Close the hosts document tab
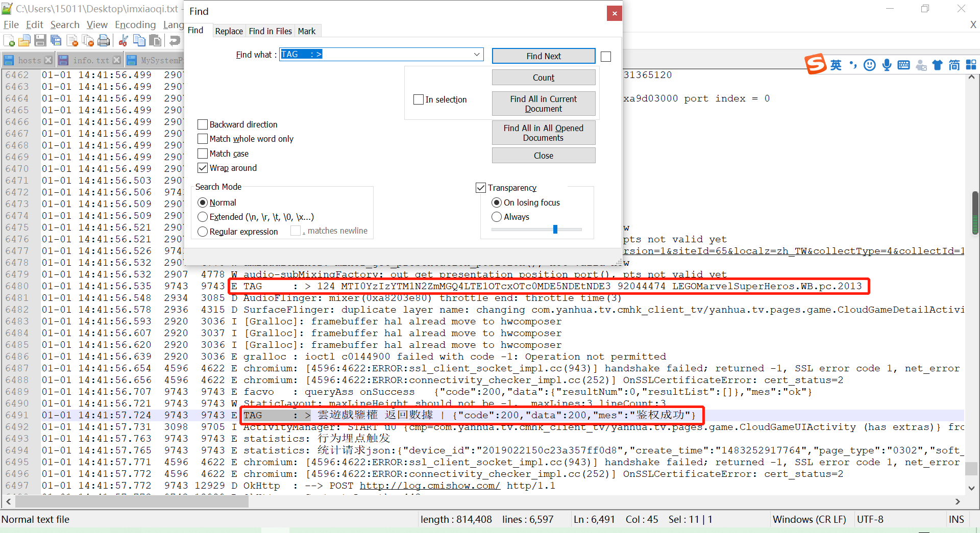This screenshot has width=980, height=533. 48,60
